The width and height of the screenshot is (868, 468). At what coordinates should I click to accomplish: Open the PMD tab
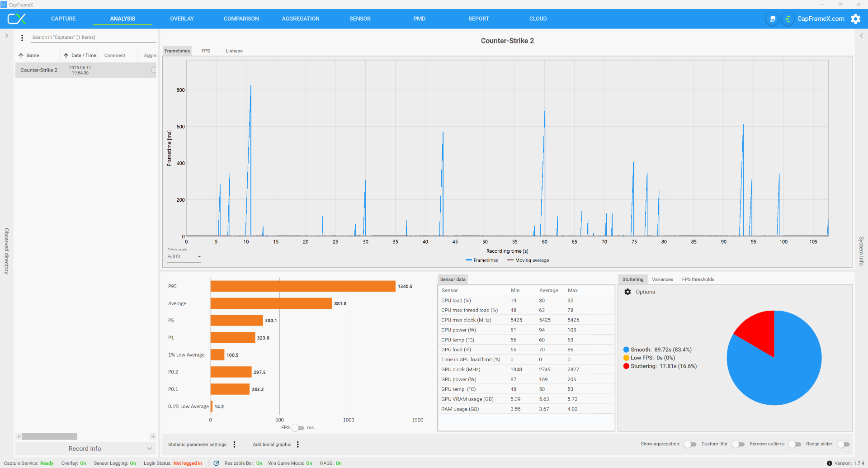pyautogui.click(x=419, y=19)
